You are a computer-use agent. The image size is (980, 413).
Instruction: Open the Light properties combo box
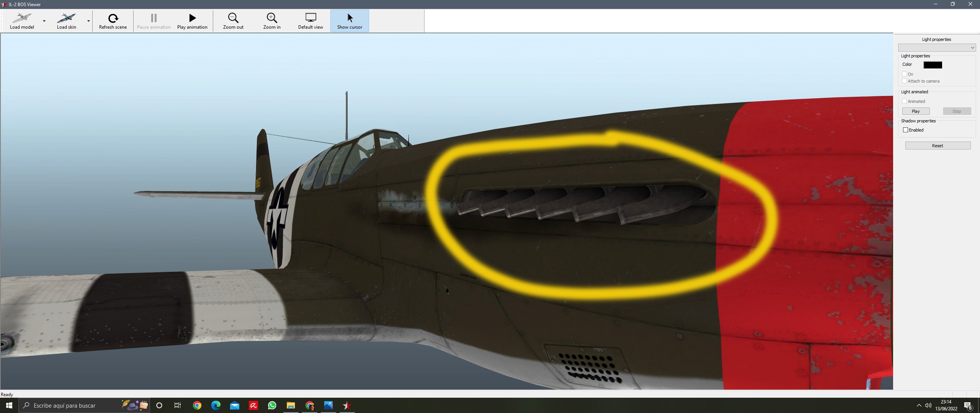(x=936, y=48)
